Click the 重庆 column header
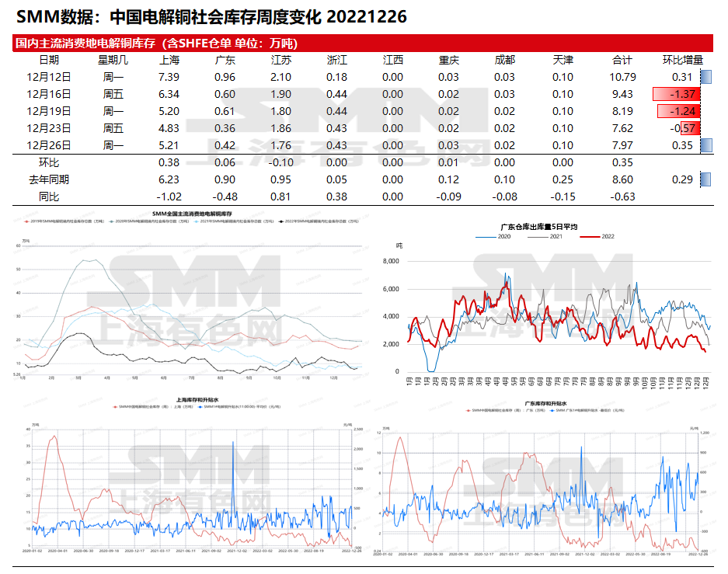 click(448, 60)
